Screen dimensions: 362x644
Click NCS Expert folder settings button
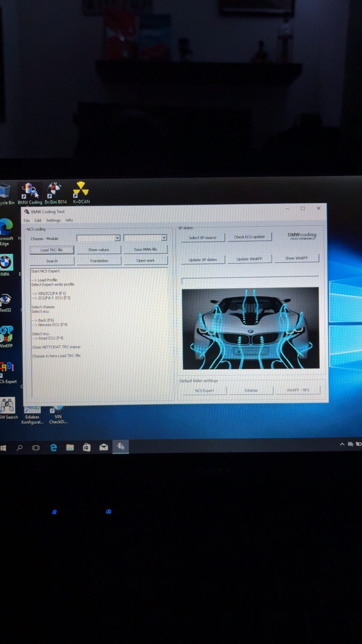204,390
